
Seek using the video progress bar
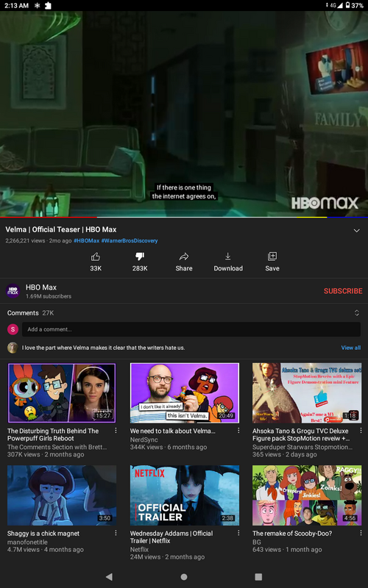coord(184,217)
